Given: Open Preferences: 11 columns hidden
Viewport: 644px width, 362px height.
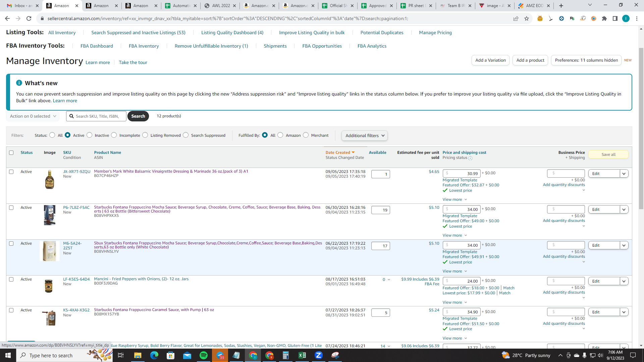Looking at the screenshot, I should coord(586,60).
